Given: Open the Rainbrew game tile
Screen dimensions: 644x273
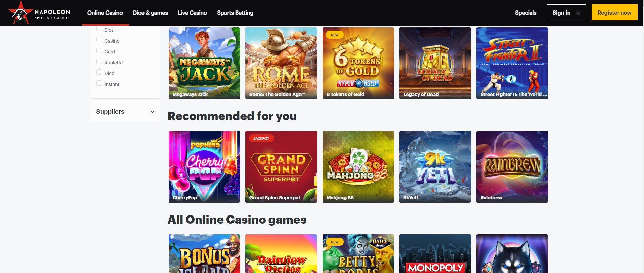Looking at the screenshot, I should pos(512,167).
